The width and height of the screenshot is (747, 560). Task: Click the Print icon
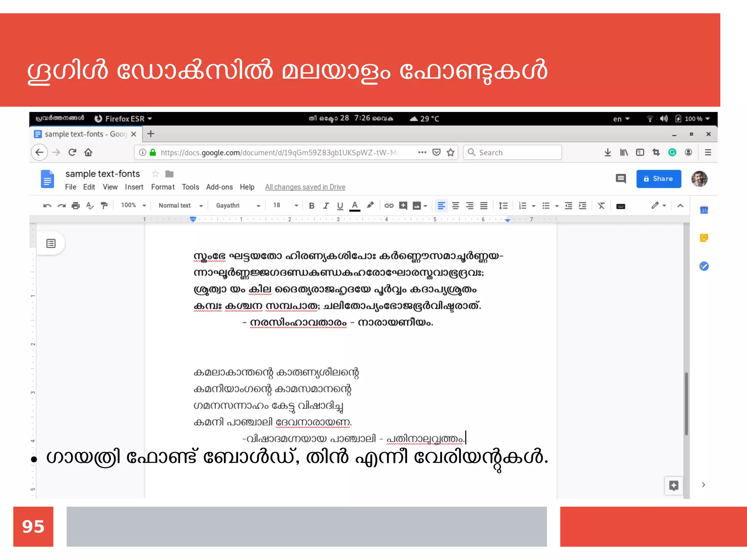pyautogui.click(x=76, y=206)
